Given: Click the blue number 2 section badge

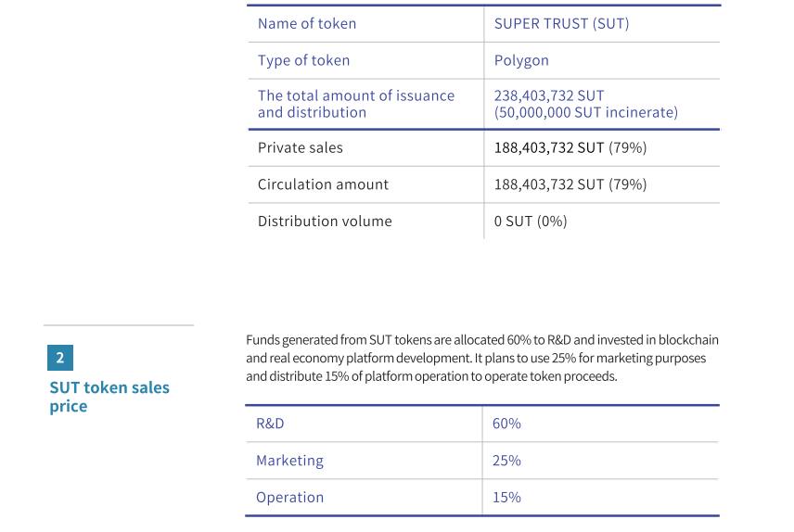Looking at the screenshot, I should click(x=59, y=358).
